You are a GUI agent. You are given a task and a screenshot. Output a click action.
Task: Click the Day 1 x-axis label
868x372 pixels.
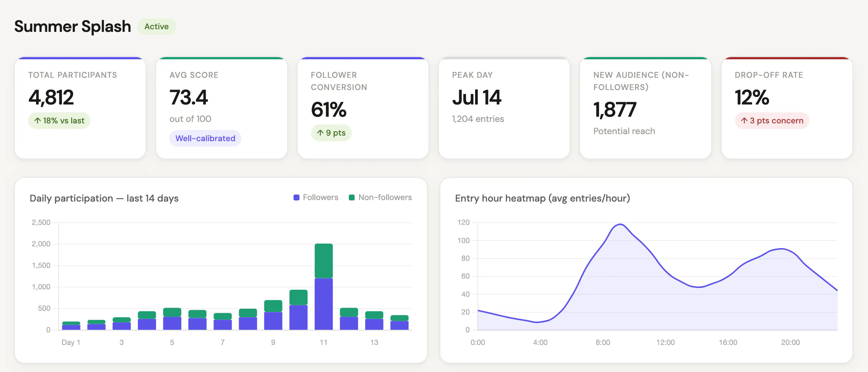pyautogui.click(x=71, y=342)
